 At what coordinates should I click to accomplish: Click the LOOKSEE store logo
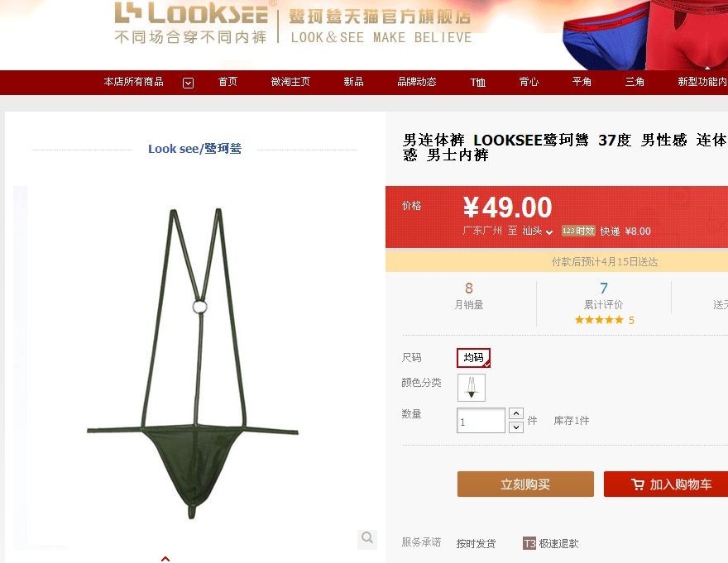tap(191, 22)
